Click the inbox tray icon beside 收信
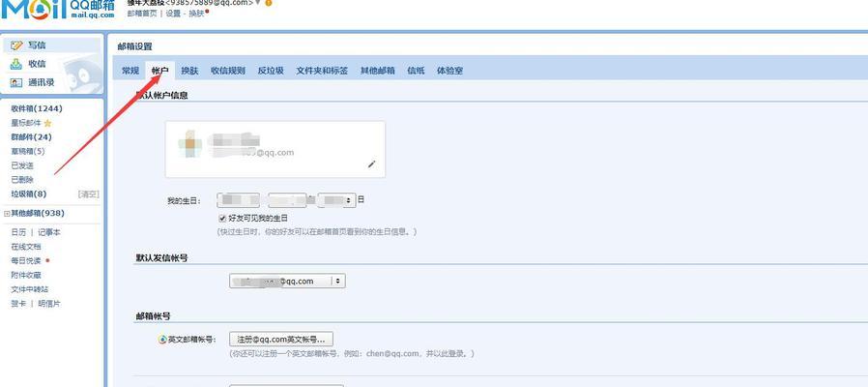 point(16,64)
